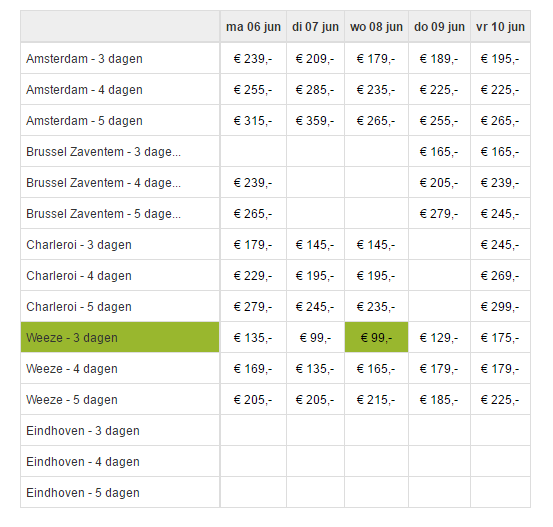The width and height of the screenshot is (553, 527).
Task: Select the highlighted € 99 Weeze Wednesday price
Action: 376,338
